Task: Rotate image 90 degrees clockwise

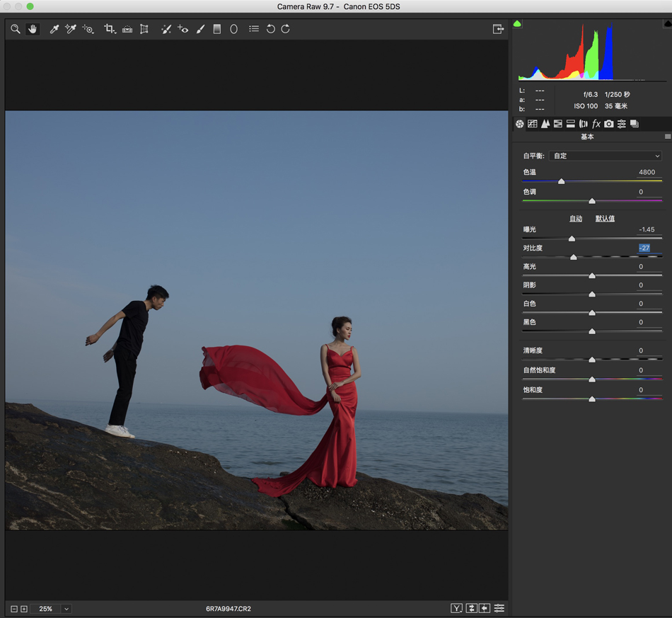Action: [x=286, y=29]
